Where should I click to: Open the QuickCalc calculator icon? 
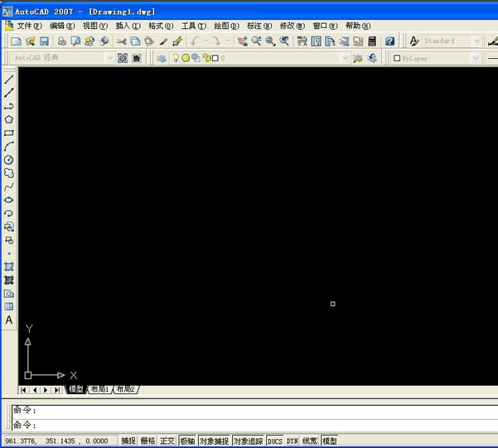372,41
